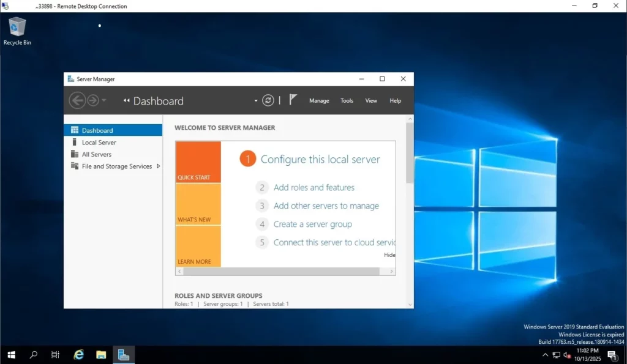Collapse the Dashboard breadcrumb with double chevrons

(x=127, y=100)
